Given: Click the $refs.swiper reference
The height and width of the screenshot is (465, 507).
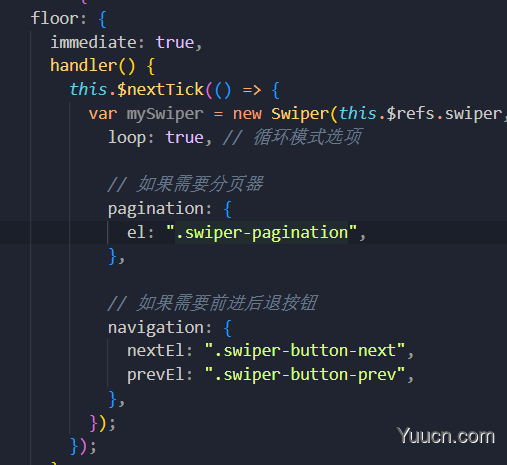Looking at the screenshot, I should 445,114.
